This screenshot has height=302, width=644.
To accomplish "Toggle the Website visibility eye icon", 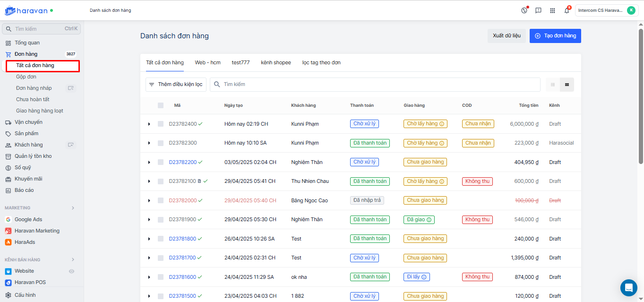I will [x=72, y=271].
